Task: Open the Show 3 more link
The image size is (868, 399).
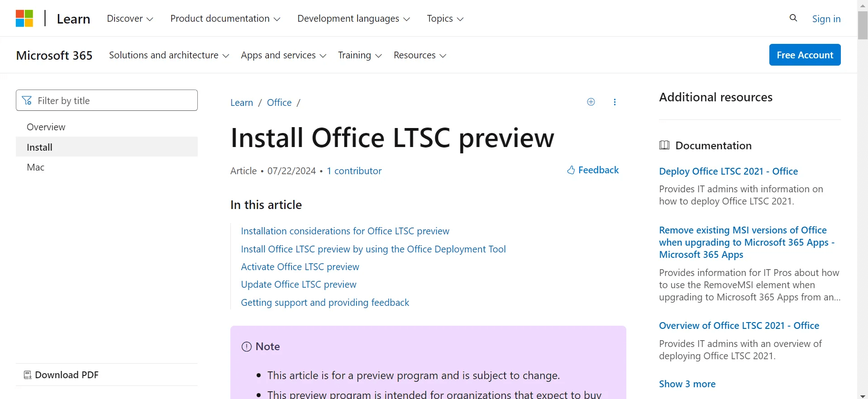Action: coord(687,384)
